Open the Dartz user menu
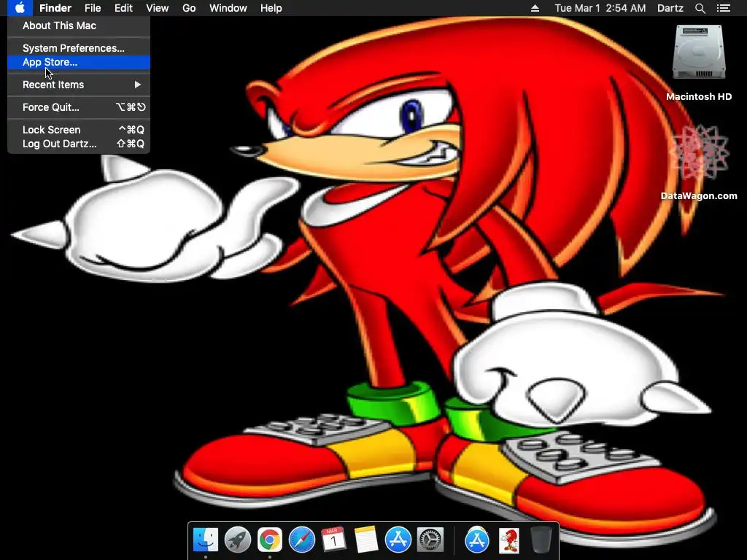 670,8
